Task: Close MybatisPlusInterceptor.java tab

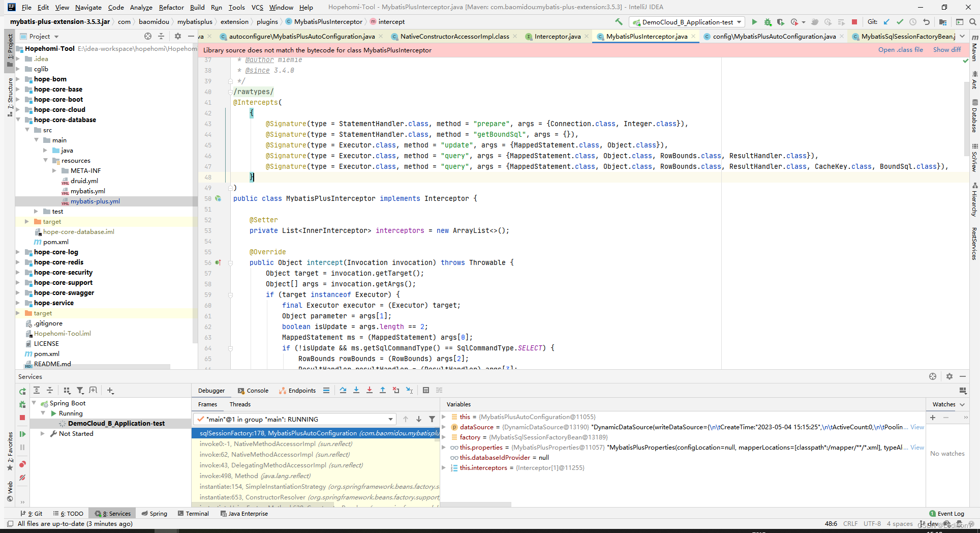Action: pos(693,36)
